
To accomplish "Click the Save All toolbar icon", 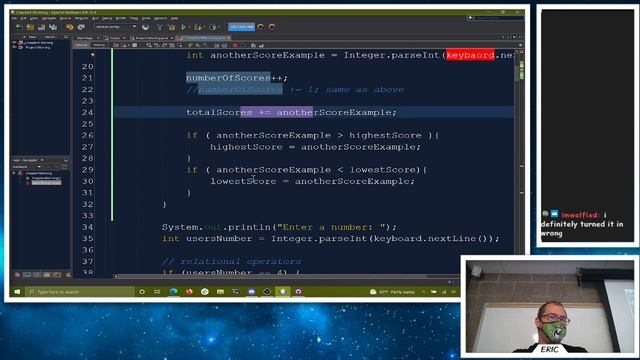I will point(53,27).
